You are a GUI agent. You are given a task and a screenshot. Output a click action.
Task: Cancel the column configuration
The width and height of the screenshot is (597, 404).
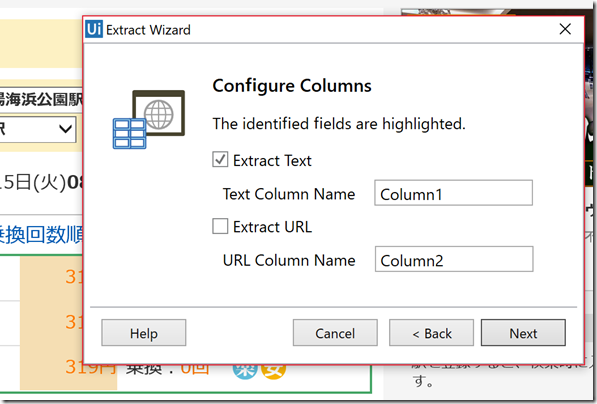click(x=335, y=333)
